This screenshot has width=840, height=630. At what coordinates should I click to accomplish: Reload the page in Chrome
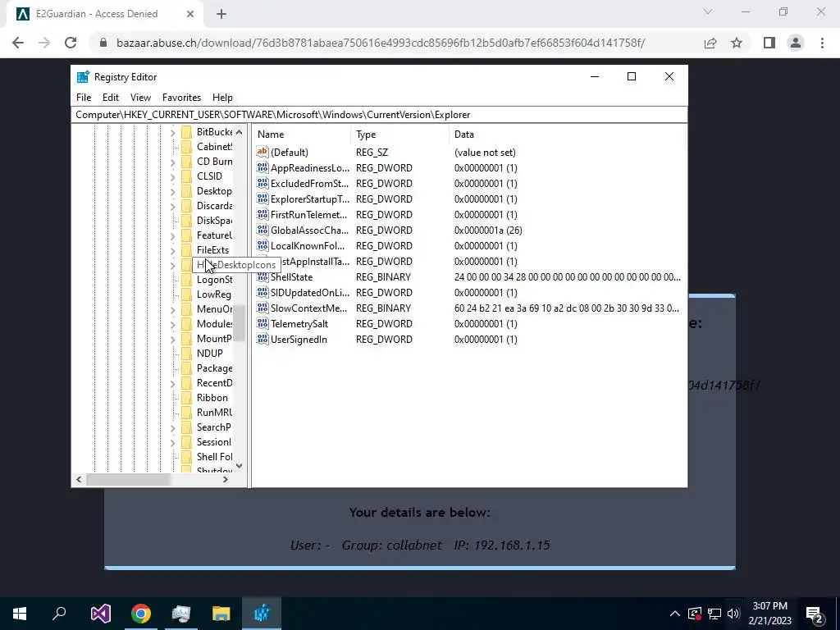pyautogui.click(x=71, y=43)
